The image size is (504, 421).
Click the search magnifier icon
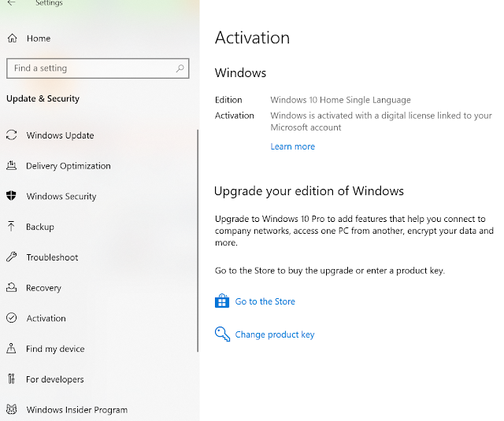pyautogui.click(x=180, y=68)
